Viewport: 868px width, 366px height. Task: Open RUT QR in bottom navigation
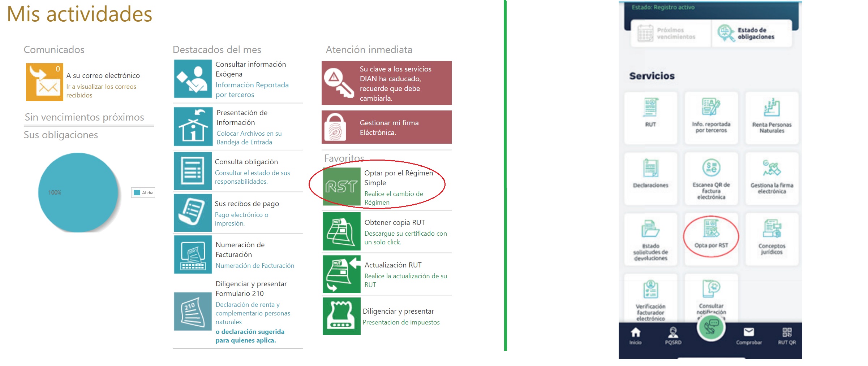point(787,336)
